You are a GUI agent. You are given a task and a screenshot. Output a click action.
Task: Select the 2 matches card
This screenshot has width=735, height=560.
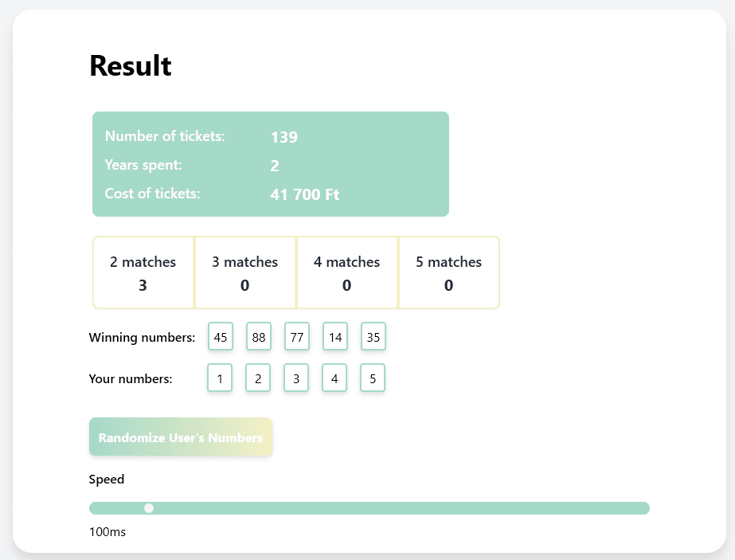click(x=143, y=272)
